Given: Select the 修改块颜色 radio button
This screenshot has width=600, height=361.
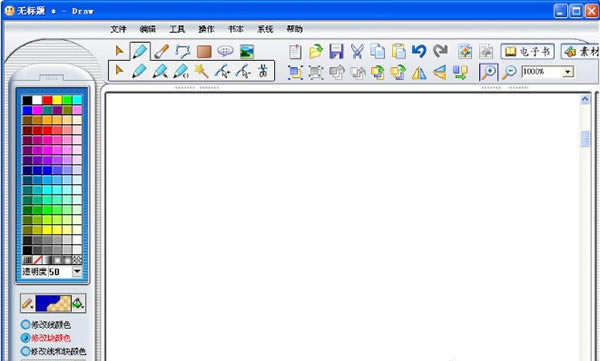Looking at the screenshot, I should coord(25,338).
